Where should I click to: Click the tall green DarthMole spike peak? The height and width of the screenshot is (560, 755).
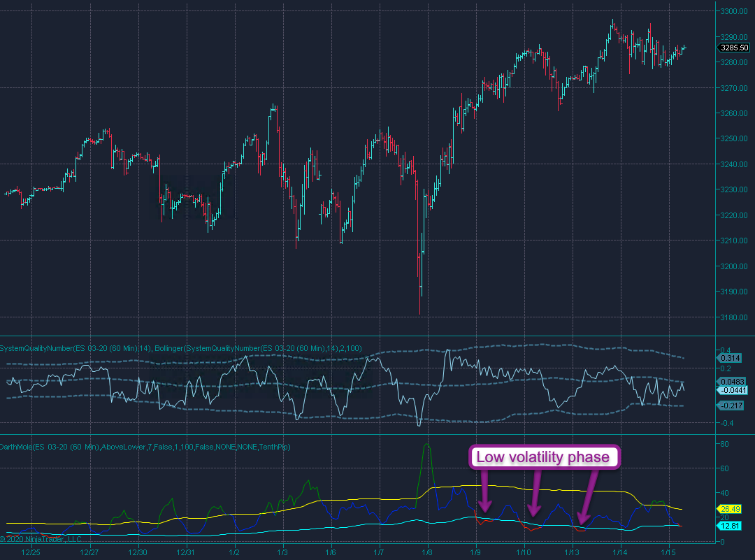tap(427, 445)
